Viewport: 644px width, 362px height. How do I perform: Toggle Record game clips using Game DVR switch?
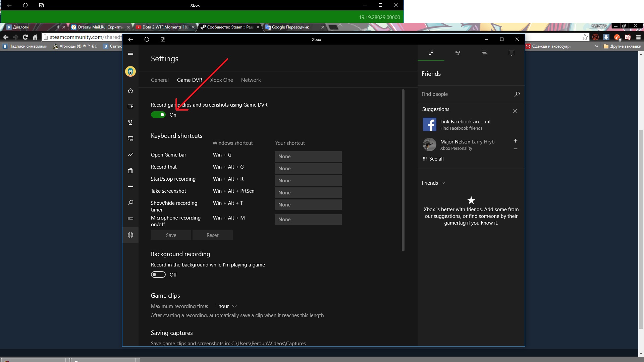click(x=158, y=115)
